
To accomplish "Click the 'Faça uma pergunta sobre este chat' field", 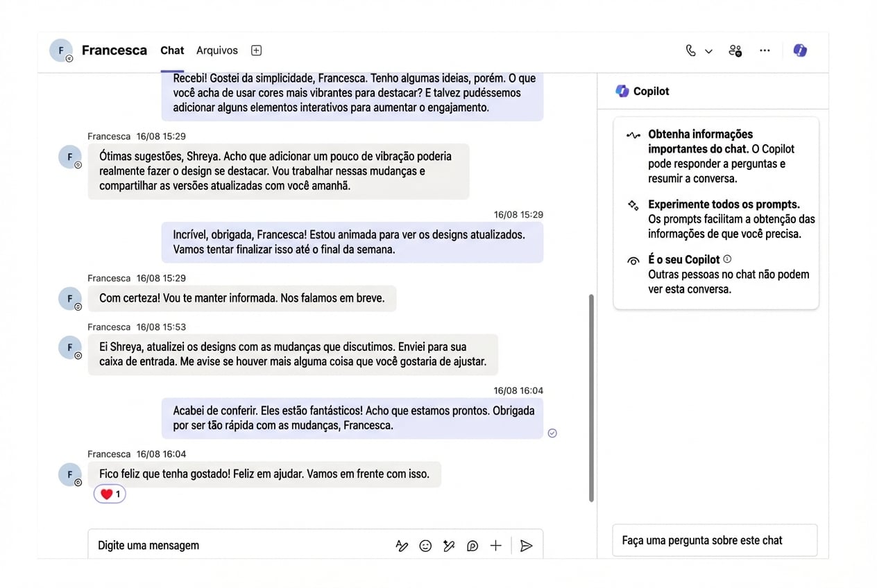I will tap(715, 540).
